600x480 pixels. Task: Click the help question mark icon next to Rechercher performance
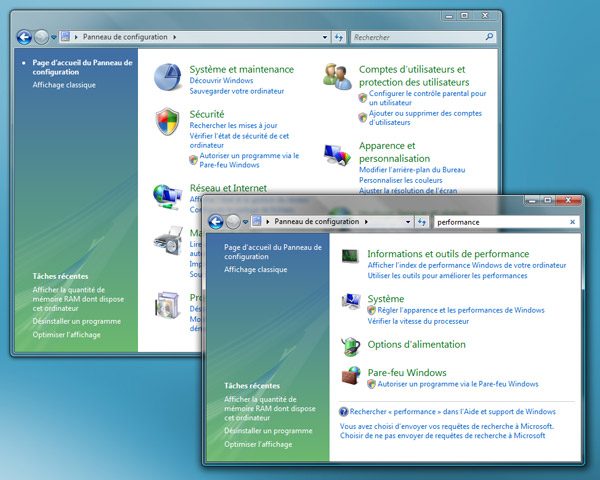click(343, 412)
